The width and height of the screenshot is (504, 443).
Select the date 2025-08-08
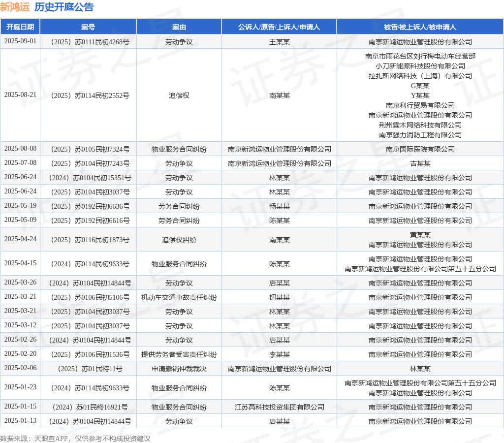(20, 149)
